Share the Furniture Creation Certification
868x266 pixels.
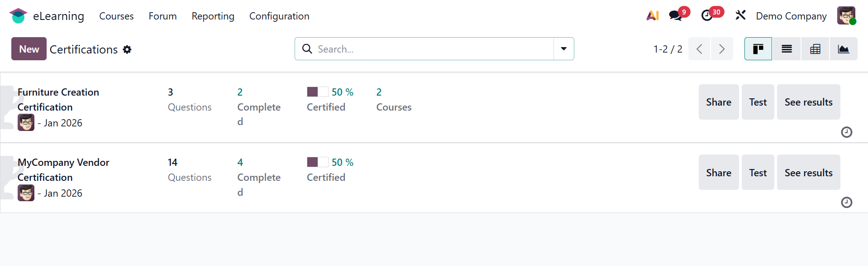click(x=718, y=102)
